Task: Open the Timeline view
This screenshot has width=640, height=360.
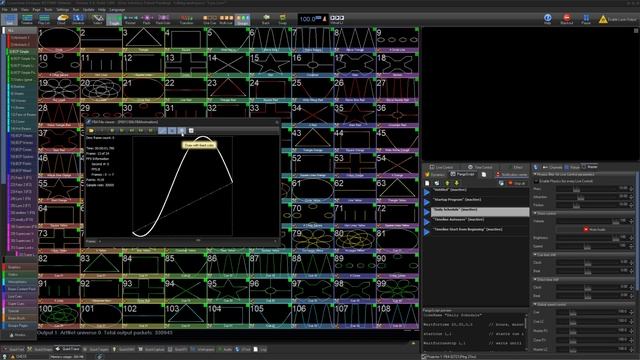Action: pos(27,19)
